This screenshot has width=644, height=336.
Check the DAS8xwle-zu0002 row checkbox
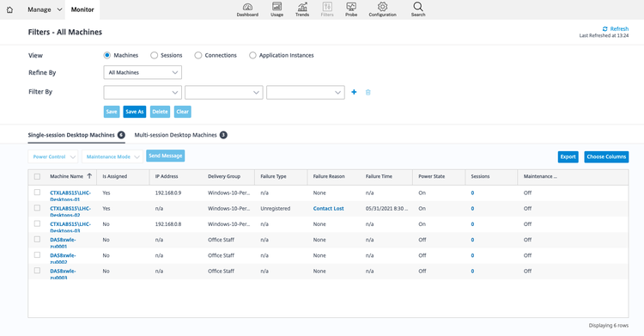tap(37, 254)
